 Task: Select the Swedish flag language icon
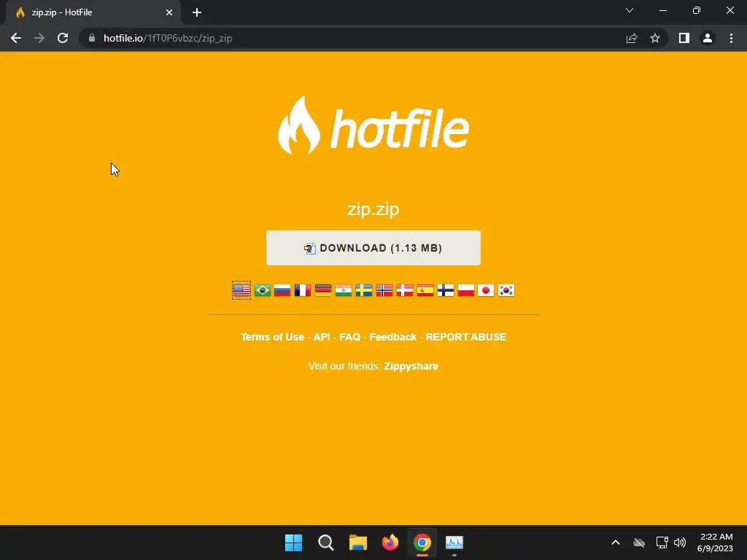point(364,290)
